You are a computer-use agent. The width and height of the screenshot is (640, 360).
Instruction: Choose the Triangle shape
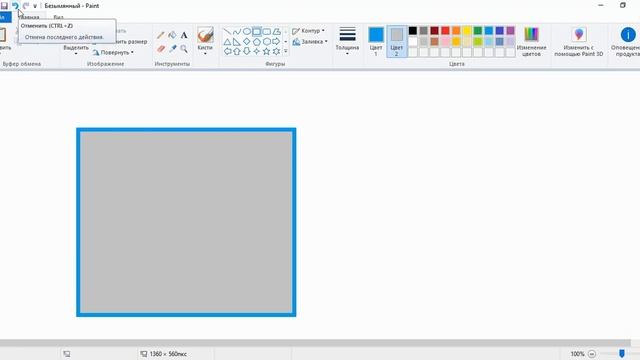click(227, 42)
